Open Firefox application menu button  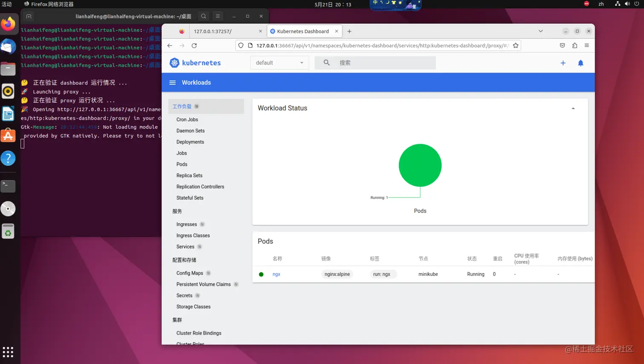coord(586,46)
